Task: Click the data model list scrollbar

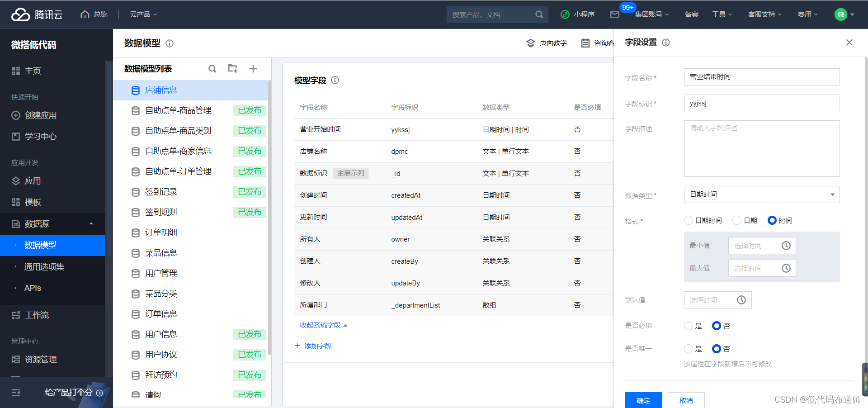Action: tap(269, 217)
